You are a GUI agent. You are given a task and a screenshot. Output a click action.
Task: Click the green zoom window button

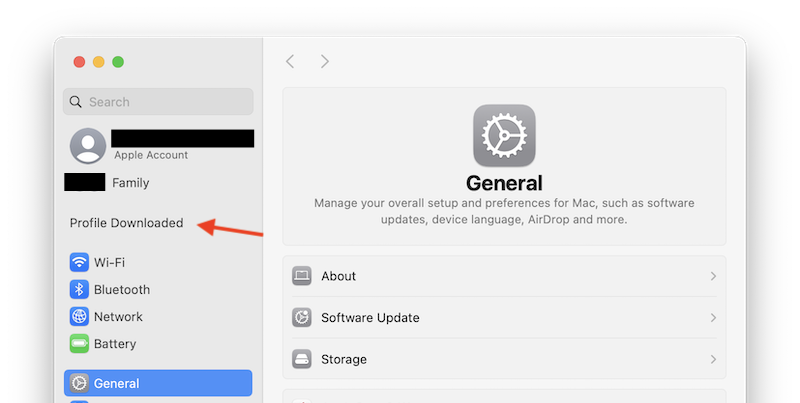(118, 62)
